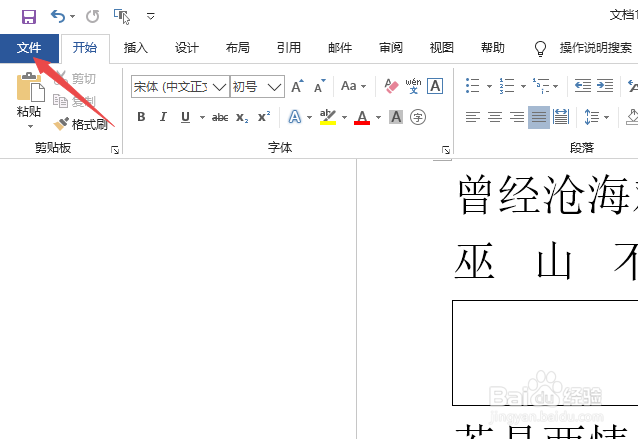638x439 pixels.
Task: Open the font name combo box 宋体
Action: (180, 87)
